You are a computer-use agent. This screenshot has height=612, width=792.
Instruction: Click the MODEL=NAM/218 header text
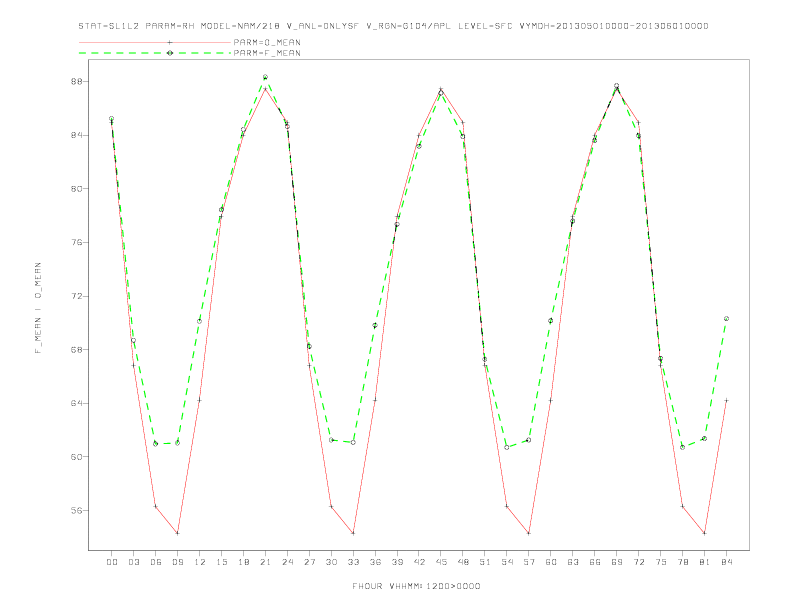(240, 26)
